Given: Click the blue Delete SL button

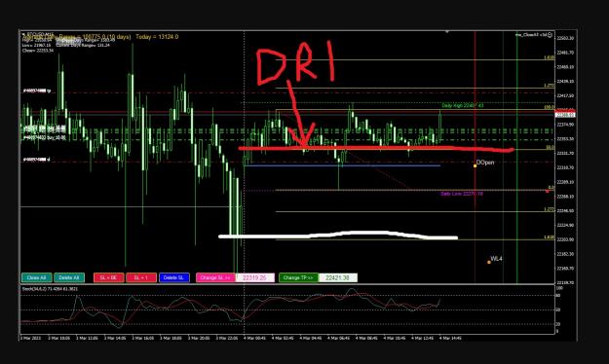Looking at the screenshot, I should pyautogui.click(x=174, y=277).
